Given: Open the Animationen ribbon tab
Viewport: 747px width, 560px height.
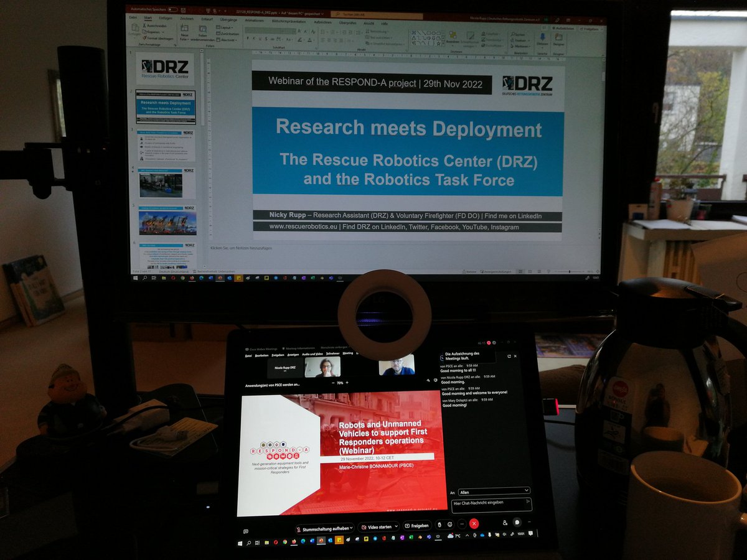Looking at the screenshot, I should point(254,20).
